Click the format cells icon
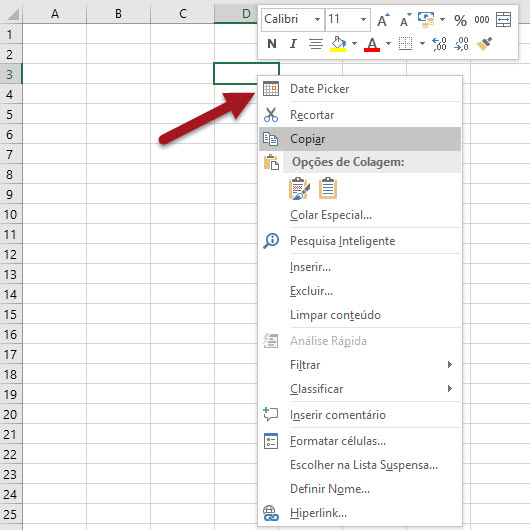This screenshot has width=530, height=530. (x=271, y=441)
